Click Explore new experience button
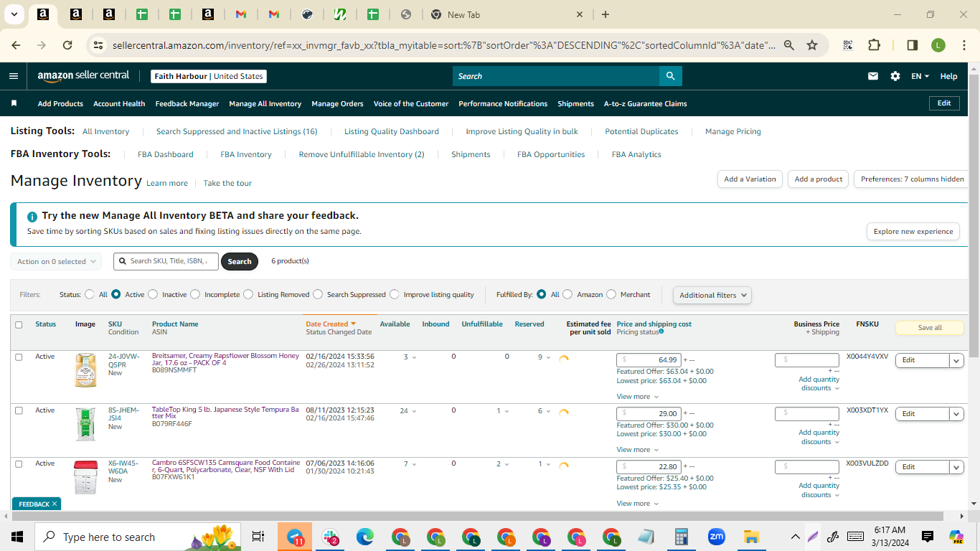 913,232
